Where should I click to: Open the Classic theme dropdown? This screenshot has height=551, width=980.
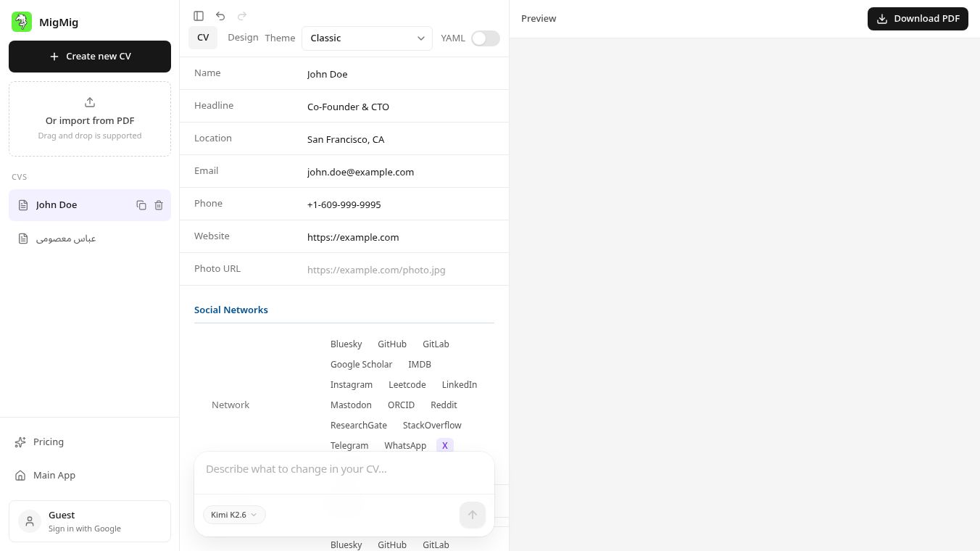click(x=367, y=38)
